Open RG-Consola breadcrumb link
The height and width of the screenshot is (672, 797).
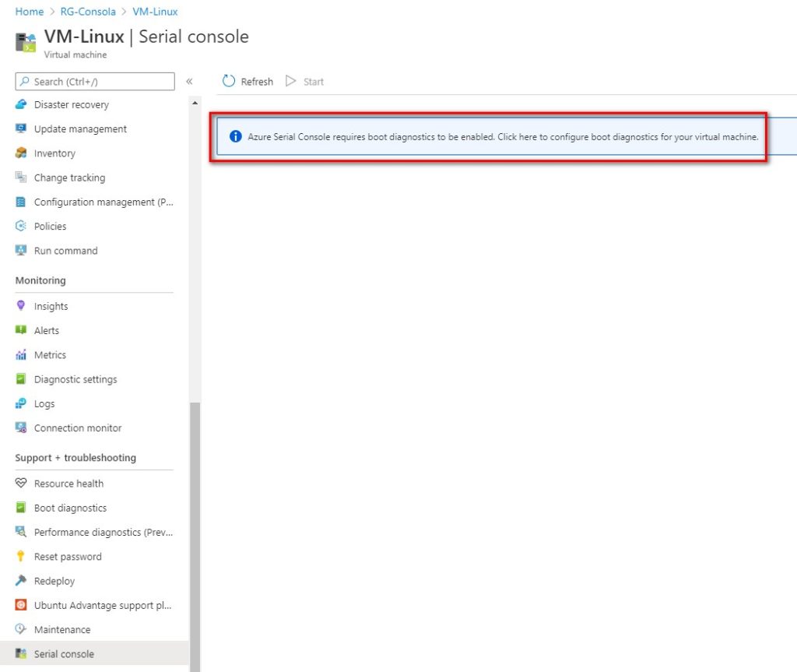(88, 11)
